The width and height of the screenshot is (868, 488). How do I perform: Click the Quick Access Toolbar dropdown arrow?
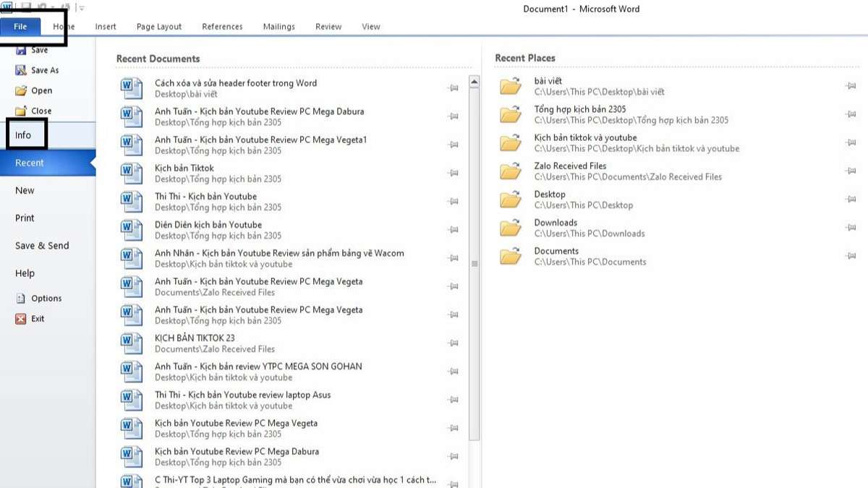point(82,8)
